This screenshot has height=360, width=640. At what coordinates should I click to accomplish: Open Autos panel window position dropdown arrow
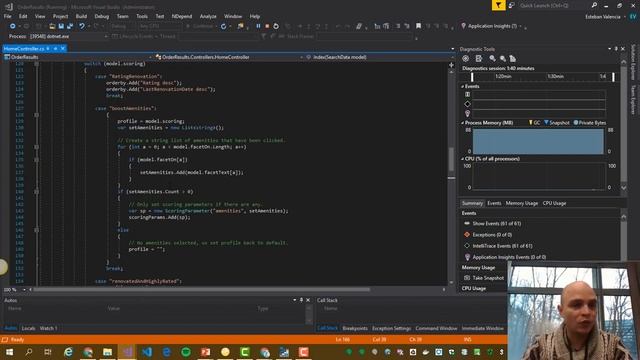coord(294,300)
